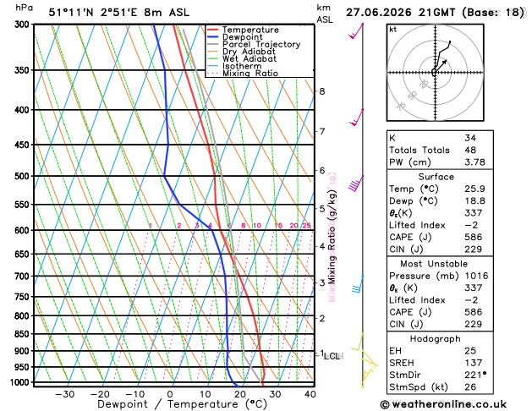Click the blue Dewpoint line swatch in legend
This screenshot has height=411, width=532.
click(213, 37)
